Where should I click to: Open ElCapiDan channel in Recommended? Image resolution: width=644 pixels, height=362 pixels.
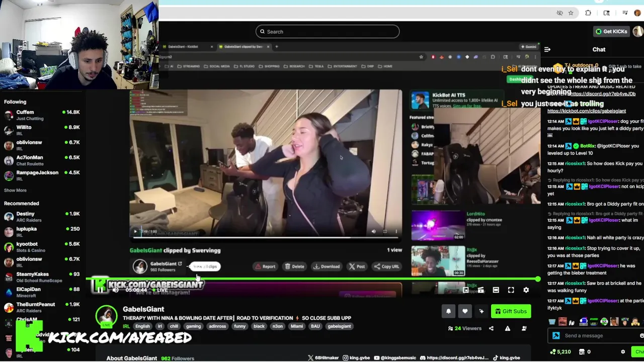tap(42, 292)
